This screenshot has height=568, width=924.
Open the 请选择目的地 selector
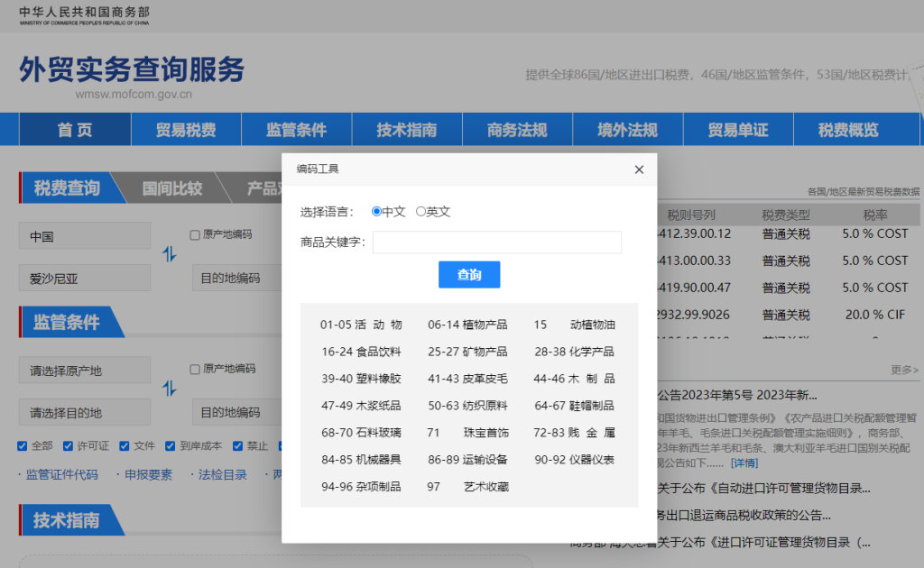[x=85, y=412]
